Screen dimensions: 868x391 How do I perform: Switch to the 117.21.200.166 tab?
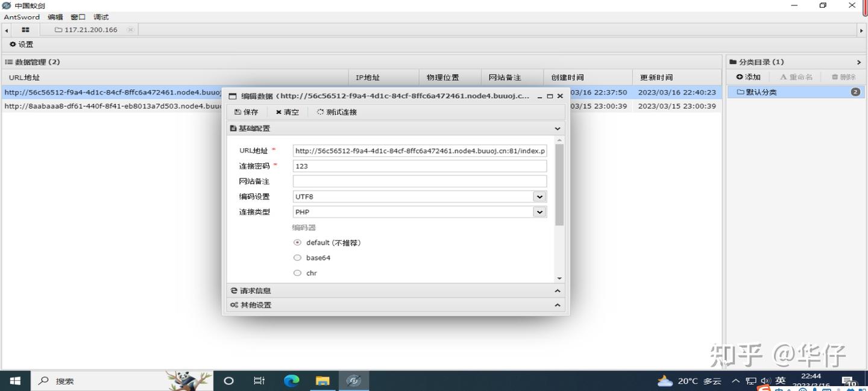point(90,30)
